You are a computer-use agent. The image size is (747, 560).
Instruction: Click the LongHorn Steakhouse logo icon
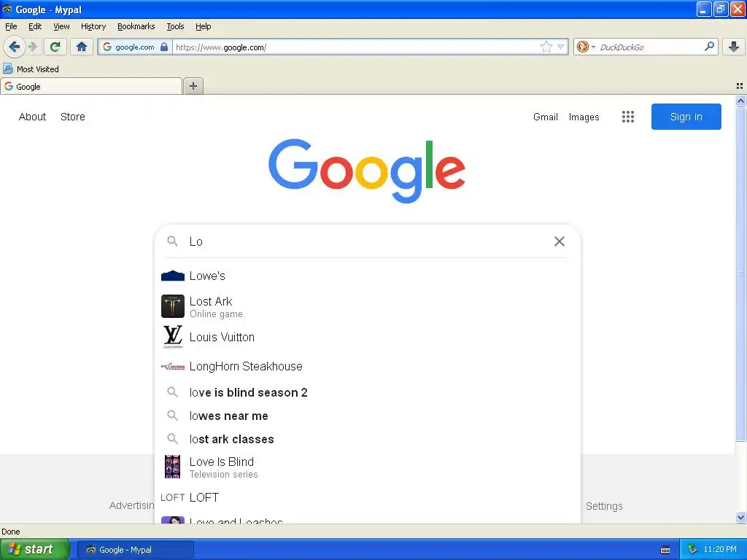[172, 366]
